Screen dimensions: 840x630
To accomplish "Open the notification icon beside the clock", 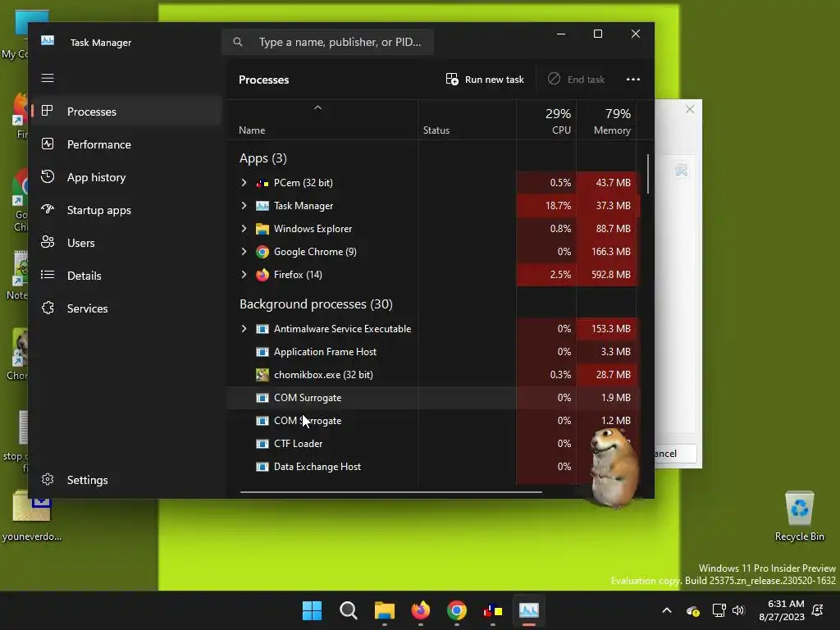I will pyautogui.click(x=818, y=610).
